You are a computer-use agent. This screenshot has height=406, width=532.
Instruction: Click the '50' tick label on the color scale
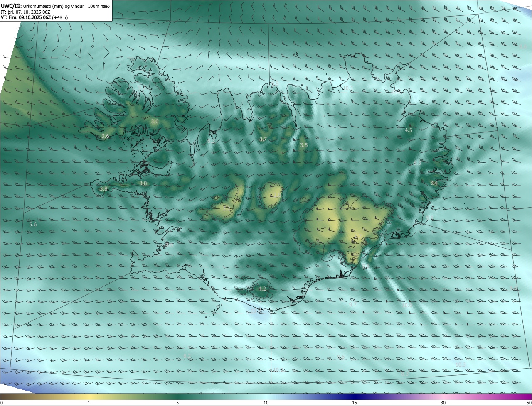point(529,403)
